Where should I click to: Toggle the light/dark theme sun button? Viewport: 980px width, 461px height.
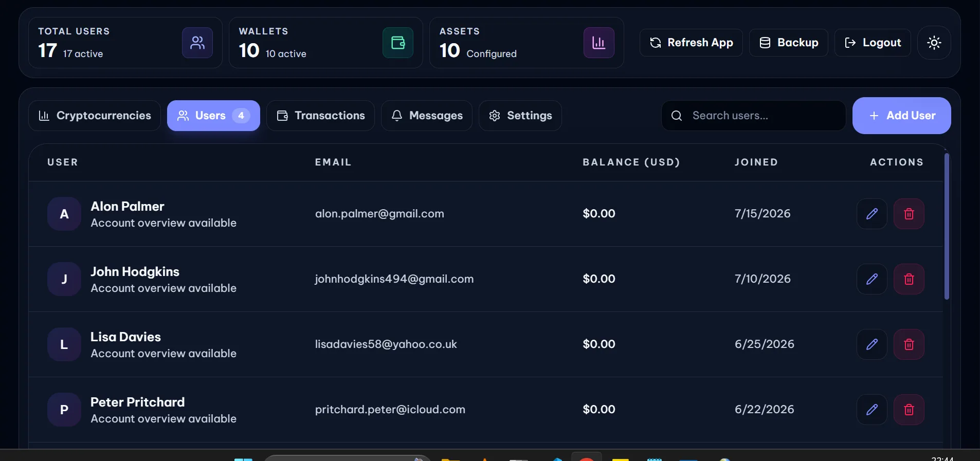(x=934, y=43)
